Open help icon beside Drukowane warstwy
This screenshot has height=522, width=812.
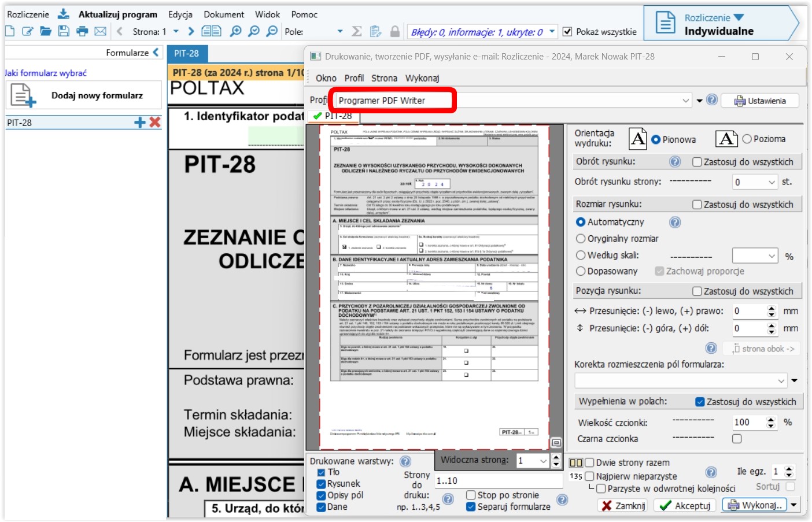405,461
